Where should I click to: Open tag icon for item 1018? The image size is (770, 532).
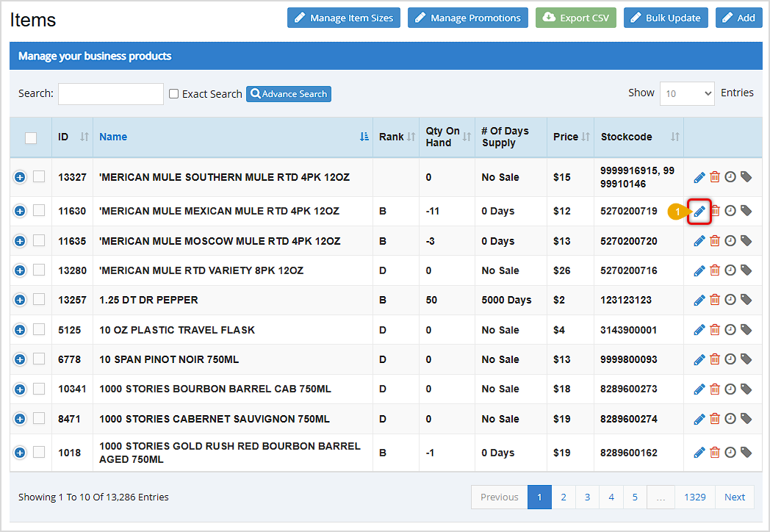pyautogui.click(x=746, y=453)
